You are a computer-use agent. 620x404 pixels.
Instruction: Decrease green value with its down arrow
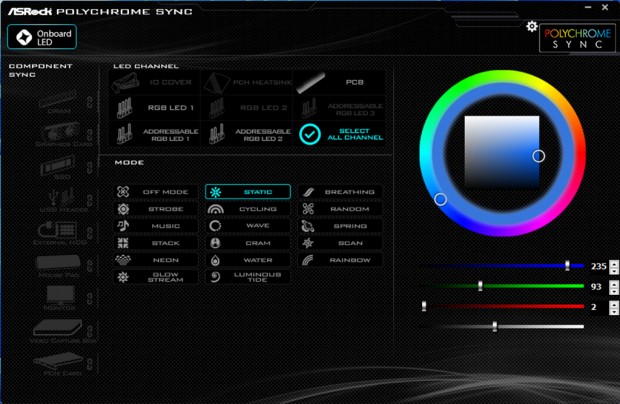614,291
